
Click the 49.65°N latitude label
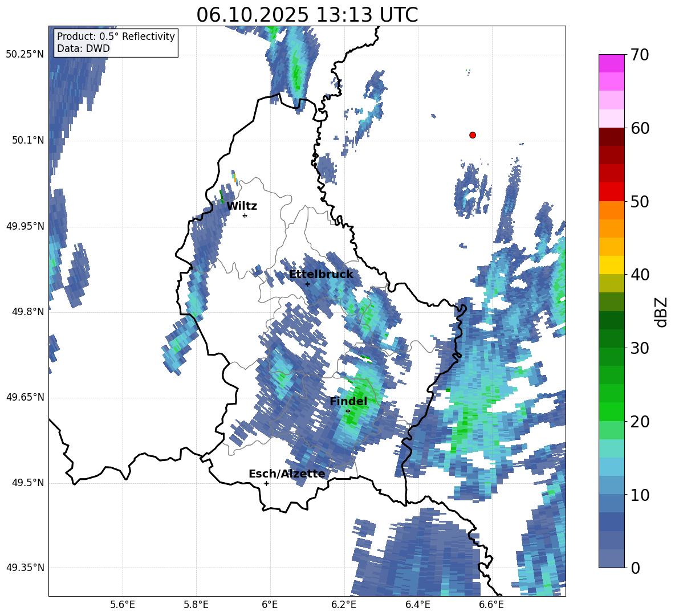(x=25, y=397)
